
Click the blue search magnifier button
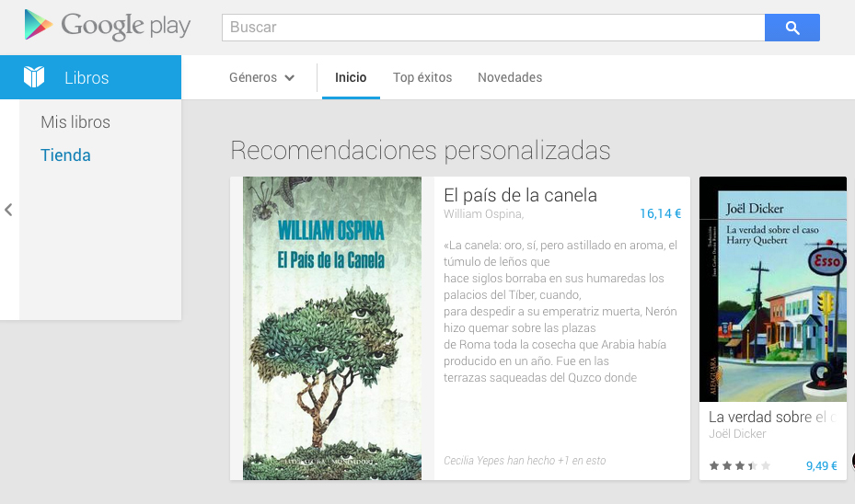pos(791,28)
